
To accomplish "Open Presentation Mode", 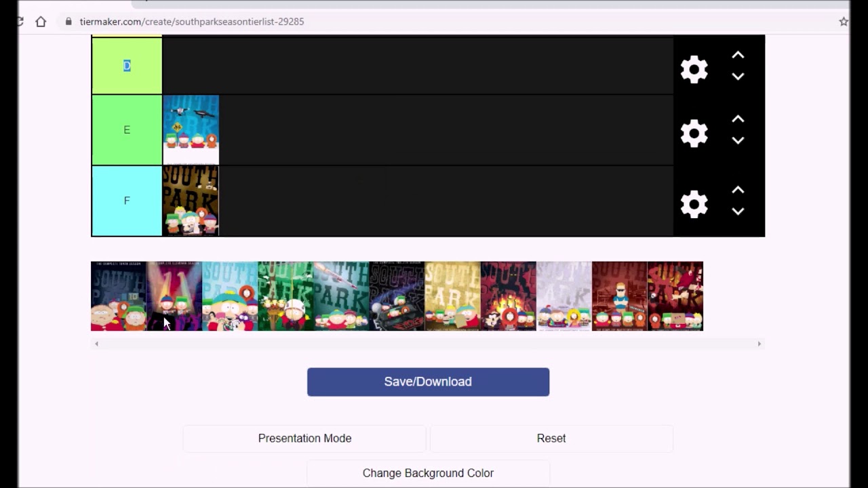I will pos(304,439).
